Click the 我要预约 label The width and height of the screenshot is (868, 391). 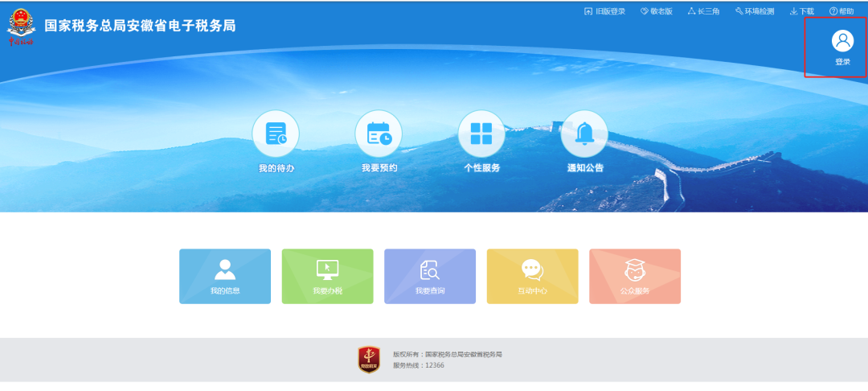[379, 168]
